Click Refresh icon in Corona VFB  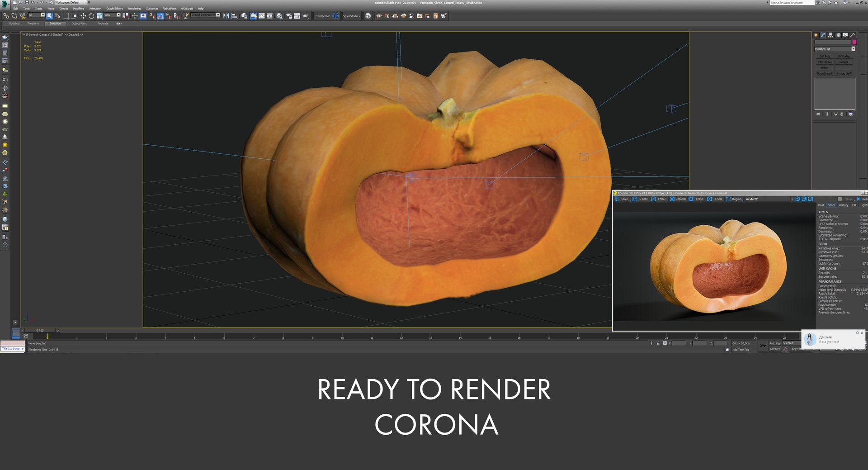pyautogui.click(x=672, y=199)
